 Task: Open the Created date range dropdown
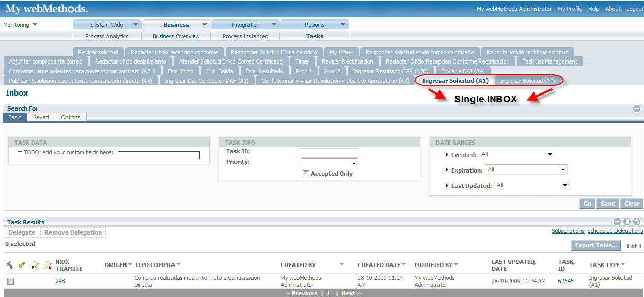click(516, 154)
